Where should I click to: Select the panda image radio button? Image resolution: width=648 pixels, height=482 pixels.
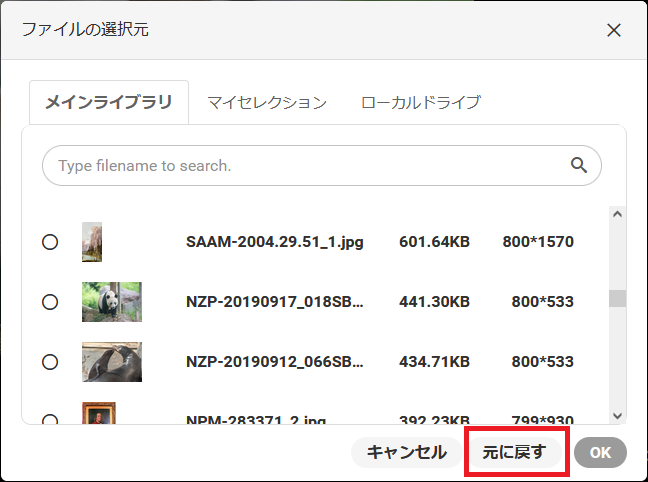click(50, 302)
